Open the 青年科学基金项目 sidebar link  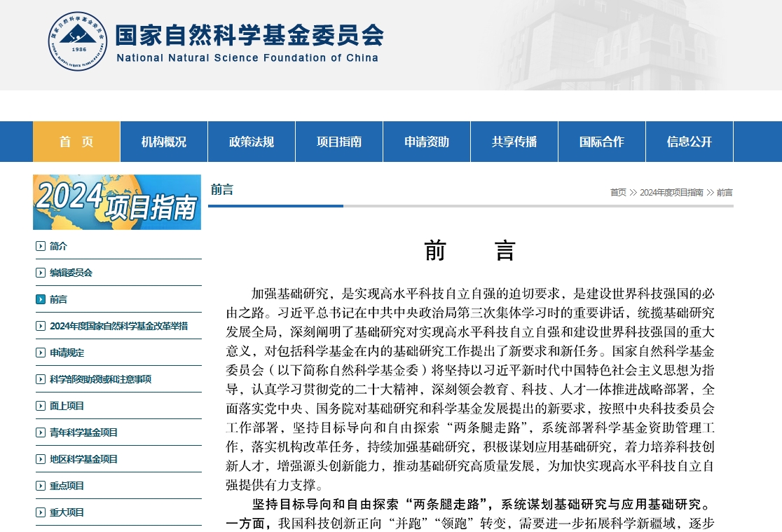(83, 432)
